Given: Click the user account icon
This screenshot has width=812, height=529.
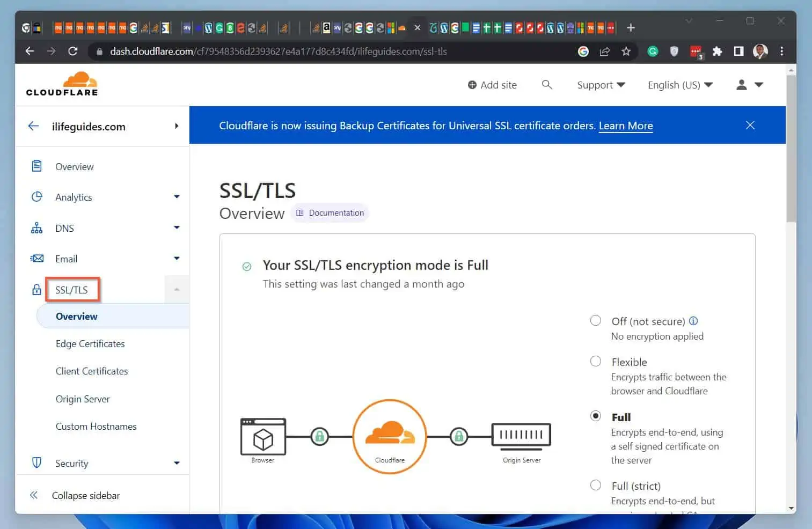Looking at the screenshot, I should 742,85.
